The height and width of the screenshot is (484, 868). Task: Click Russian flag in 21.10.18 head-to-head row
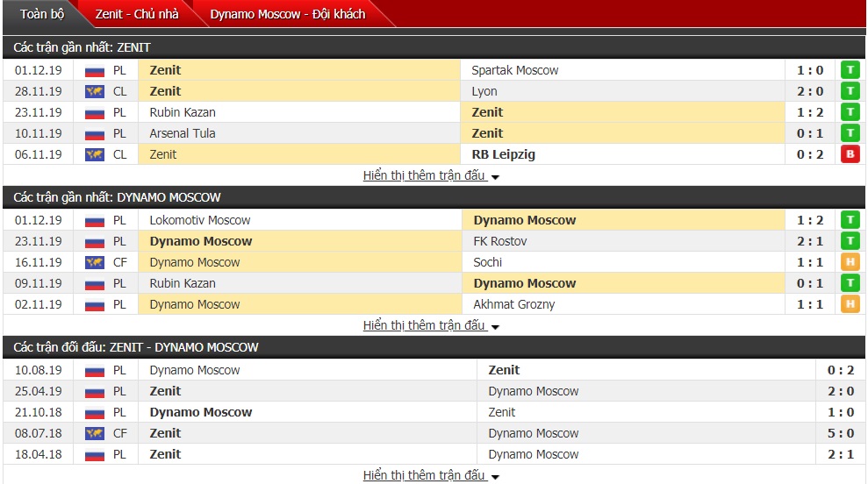(x=95, y=413)
